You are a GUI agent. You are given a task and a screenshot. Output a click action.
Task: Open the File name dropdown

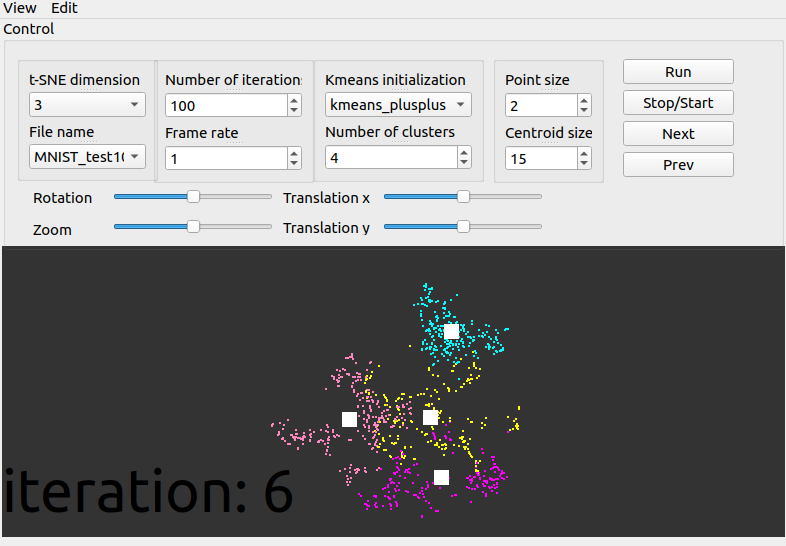88,157
